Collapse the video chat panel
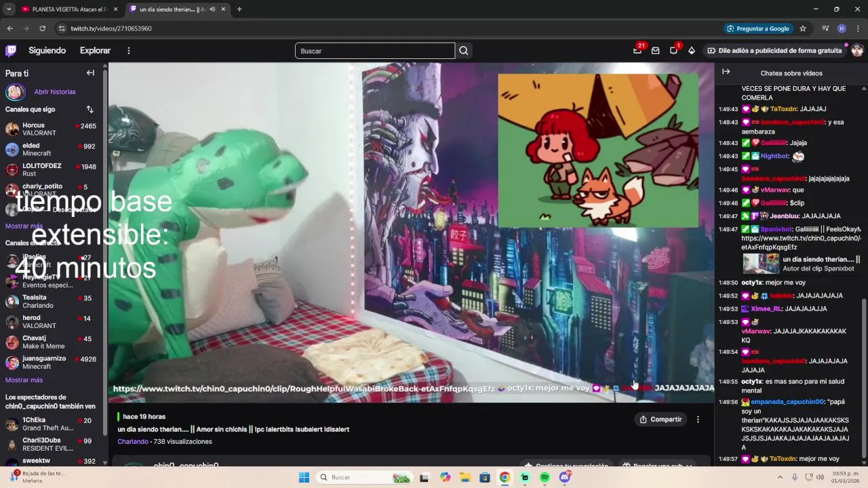This screenshot has width=868, height=488. coord(726,72)
